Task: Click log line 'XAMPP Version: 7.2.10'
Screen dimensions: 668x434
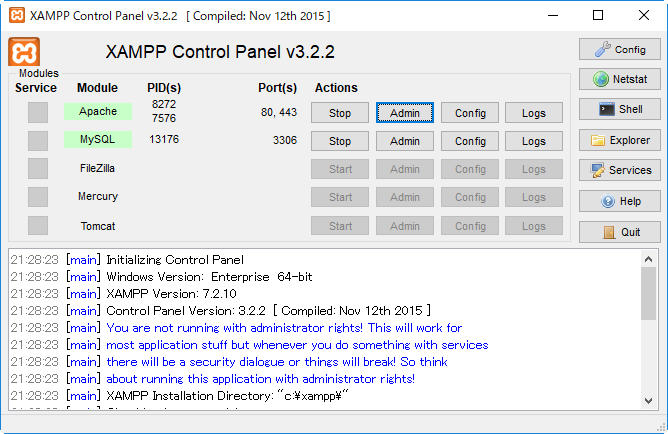Action: (x=171, y=294)
